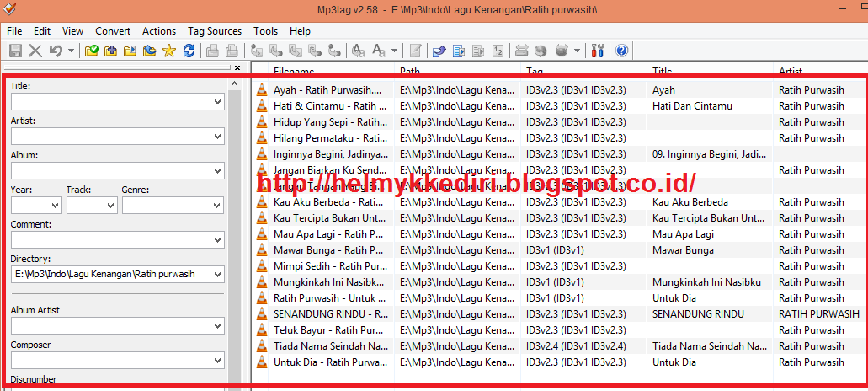Open the Convert menu
868x391 pixels.
click(x=113, y=31)
